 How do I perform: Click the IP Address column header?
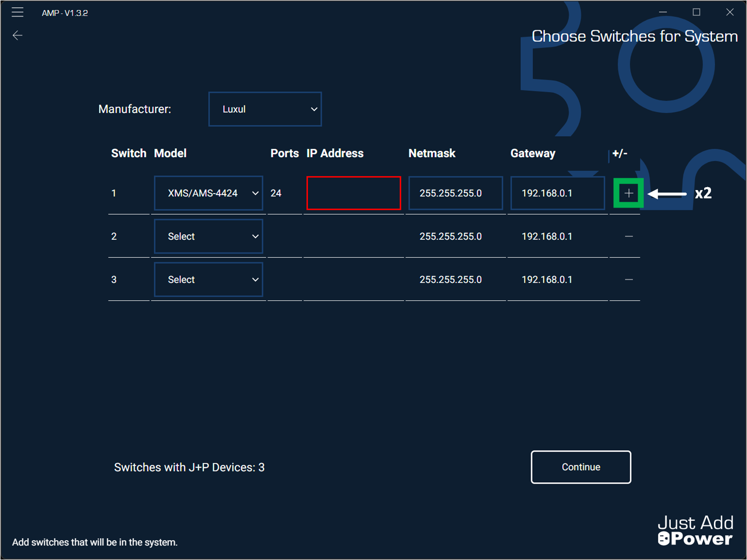pos(335,153)
